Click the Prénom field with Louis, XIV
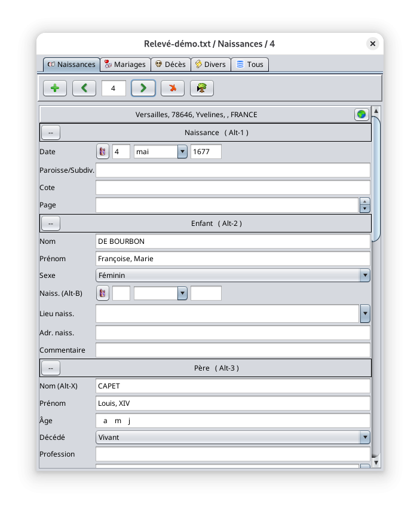The width and height of the screenshot is (420, 511). [x=233, y=403]
